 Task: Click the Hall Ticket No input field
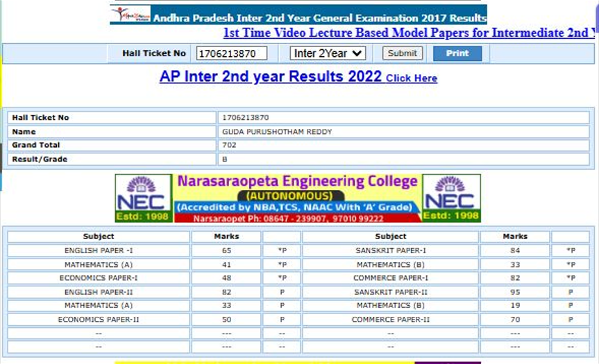click(x=232, y=53)
